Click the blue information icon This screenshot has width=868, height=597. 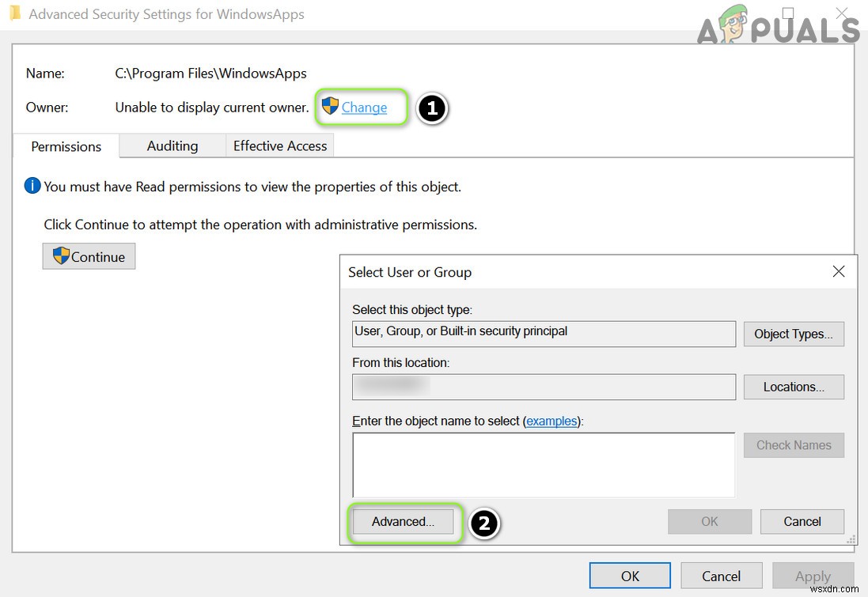[x=32, y=186]
